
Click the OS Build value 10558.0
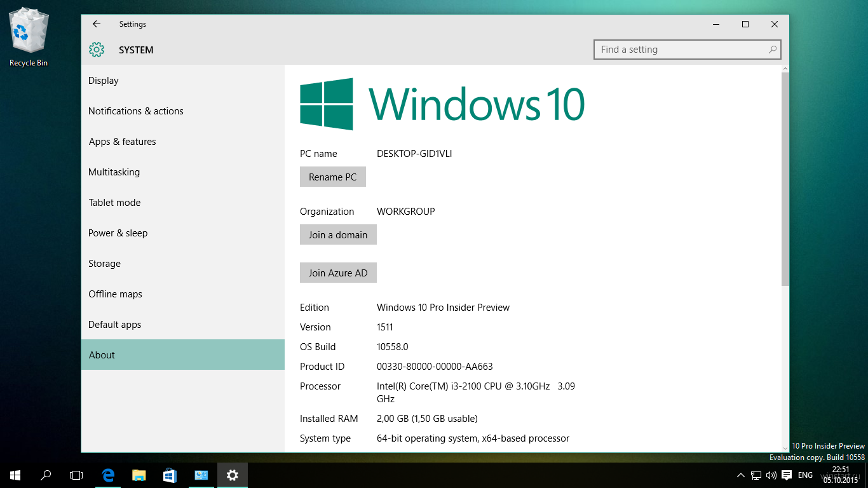(393, 347)
